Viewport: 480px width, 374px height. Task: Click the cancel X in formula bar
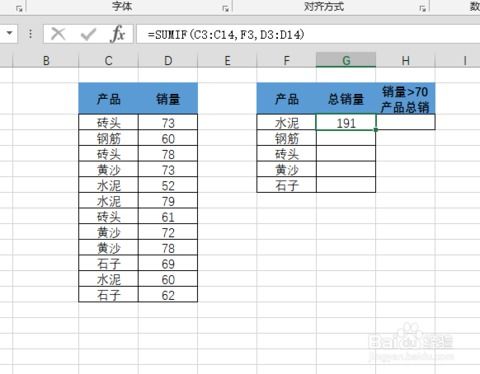tap(58, 34)
